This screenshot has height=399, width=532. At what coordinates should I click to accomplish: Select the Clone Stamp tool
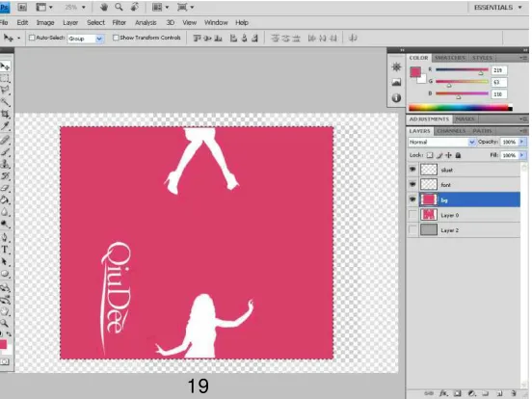click(5, 164)
